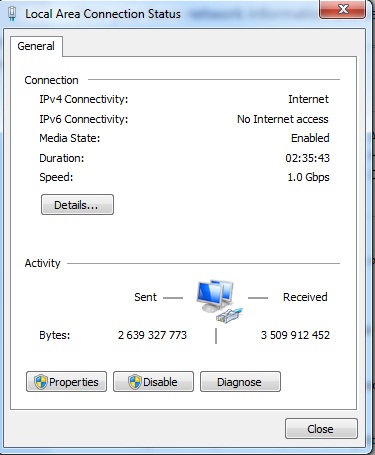Open the Details... button

click(77, 205)
